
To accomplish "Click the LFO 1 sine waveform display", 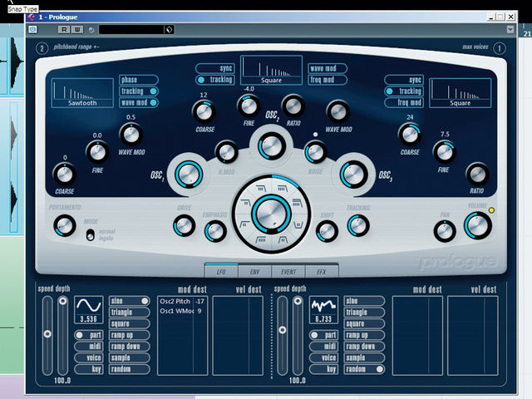I will (x=89, y=310).
